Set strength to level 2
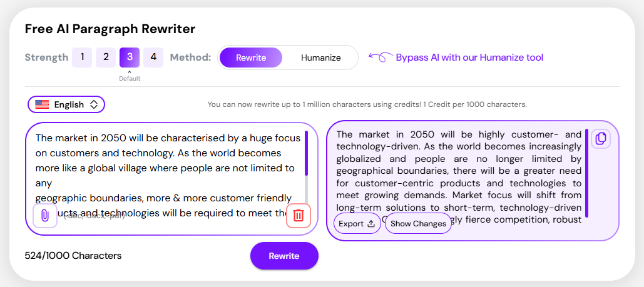This screenshot has width=644, height=287. (106, 58)
